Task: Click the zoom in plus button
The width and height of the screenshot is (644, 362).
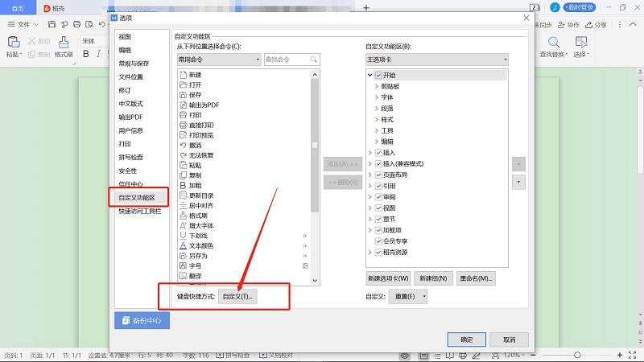Action: [x=620, y=355]
